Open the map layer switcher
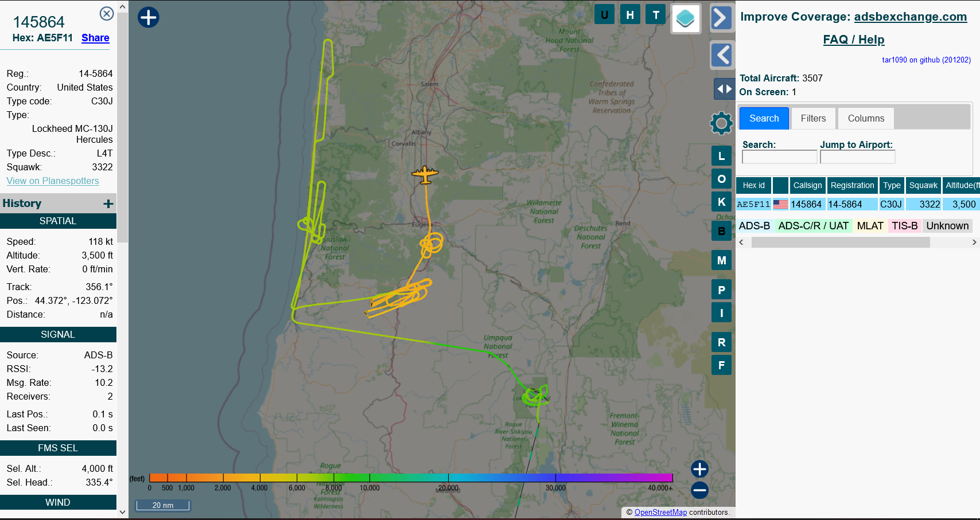The image size is (980, 520). coord(686,19)
